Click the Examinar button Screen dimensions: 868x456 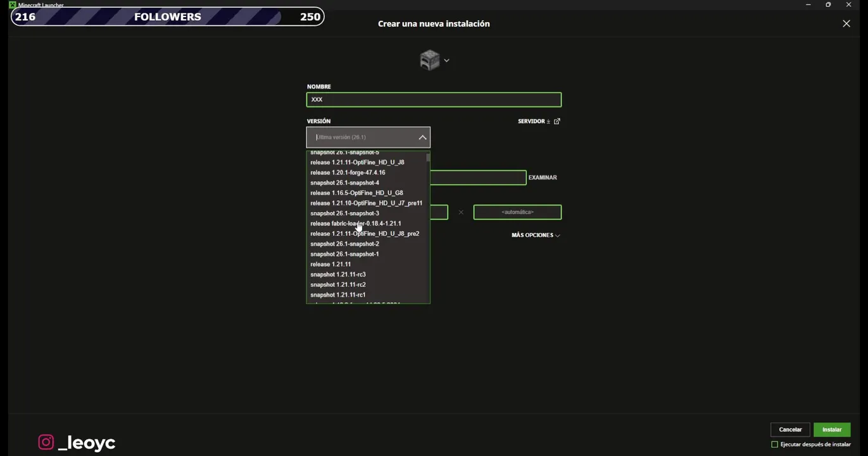pyautogui.click(x=543, y=177)
